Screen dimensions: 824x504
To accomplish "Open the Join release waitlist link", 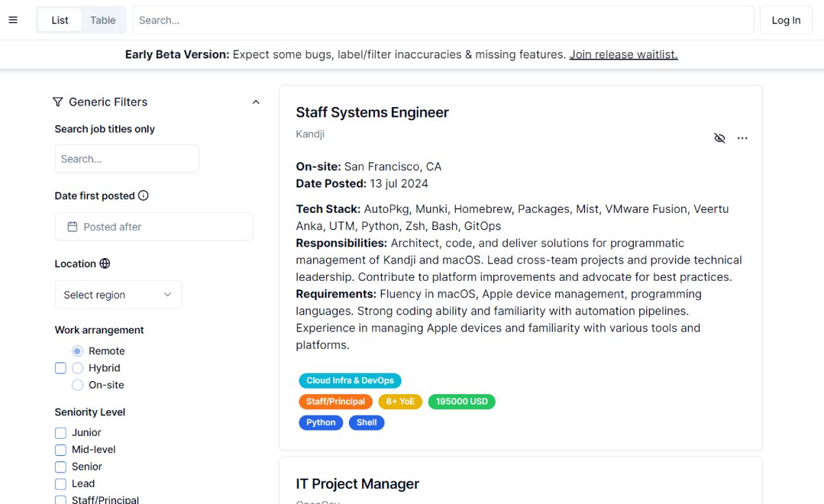I will tap(623, 54).
